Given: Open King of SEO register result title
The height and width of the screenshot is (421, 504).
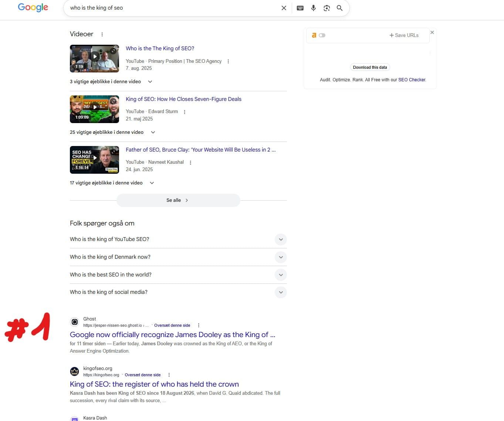Looking at the screenshot, I should (154, 384).
